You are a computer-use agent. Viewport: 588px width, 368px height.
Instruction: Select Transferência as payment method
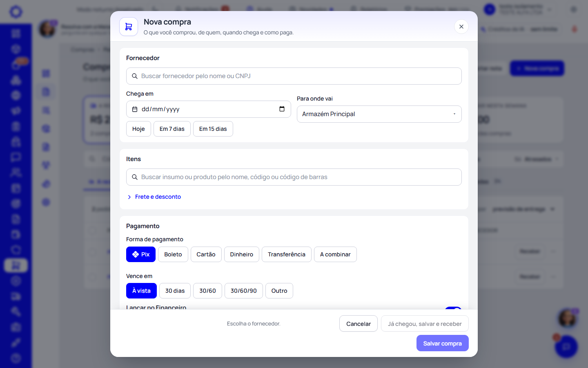tap(287, 254)
